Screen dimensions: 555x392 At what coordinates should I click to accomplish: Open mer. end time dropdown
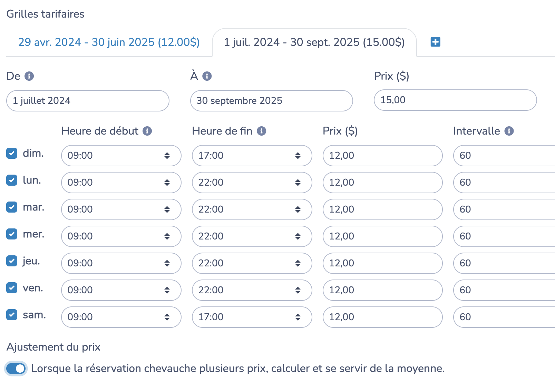click(252, 236)
